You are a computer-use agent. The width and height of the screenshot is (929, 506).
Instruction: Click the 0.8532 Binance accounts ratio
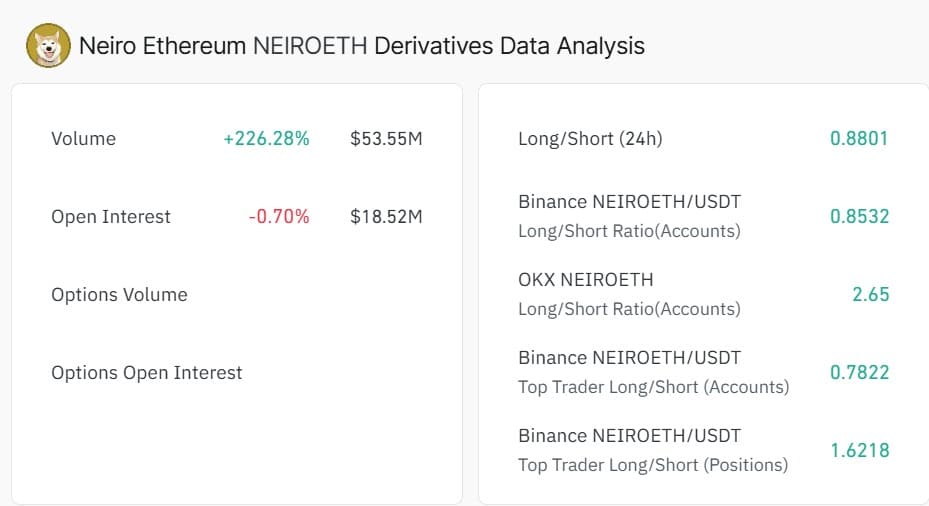859,217
